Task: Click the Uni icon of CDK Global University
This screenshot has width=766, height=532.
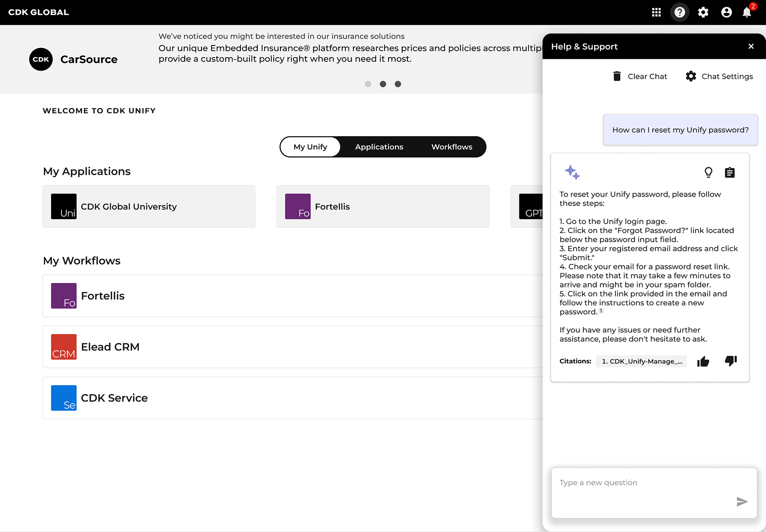Action: coord(64,206)
